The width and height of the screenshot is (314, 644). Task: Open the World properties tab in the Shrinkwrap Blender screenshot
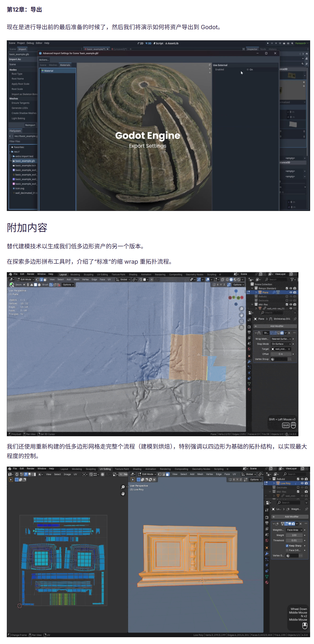[249, 349]
